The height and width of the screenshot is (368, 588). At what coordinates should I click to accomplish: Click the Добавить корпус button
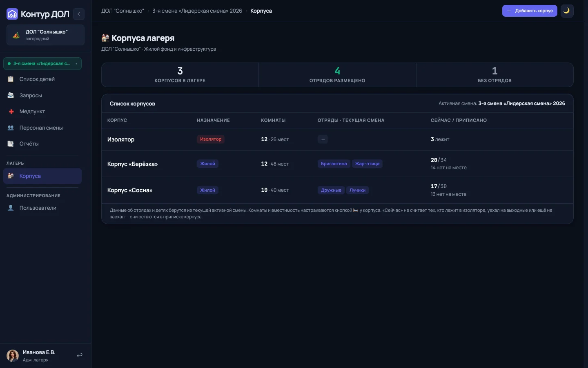[530, 11]
